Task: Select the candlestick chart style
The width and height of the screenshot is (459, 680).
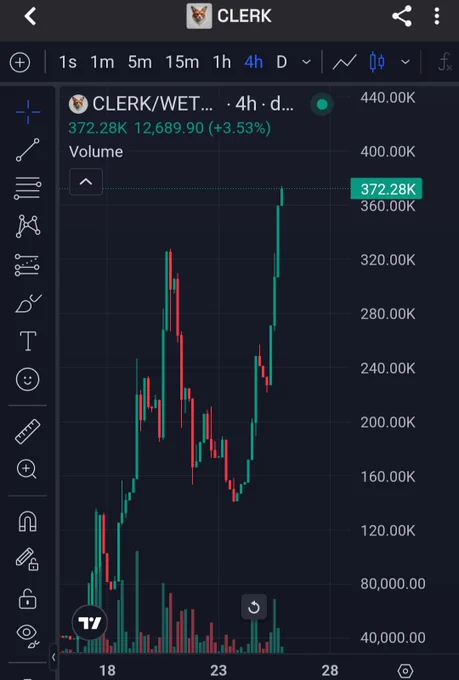Action: click(377, 62)
